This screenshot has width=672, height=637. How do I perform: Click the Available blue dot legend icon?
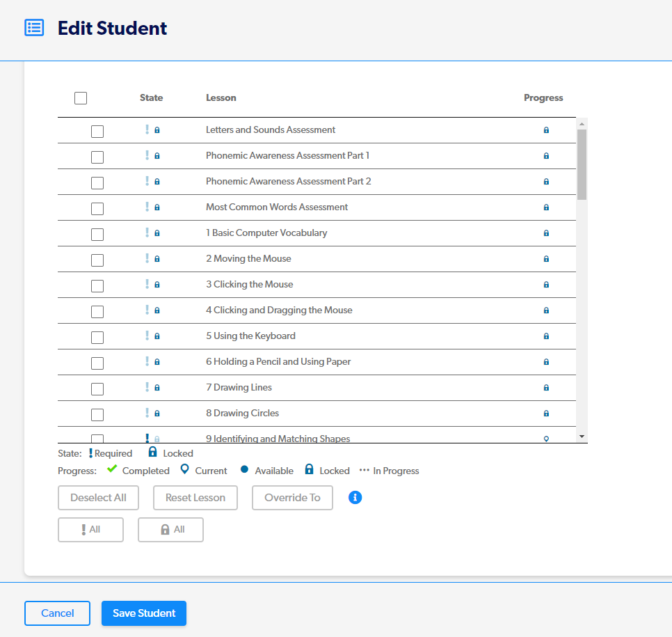coord(244,469)
